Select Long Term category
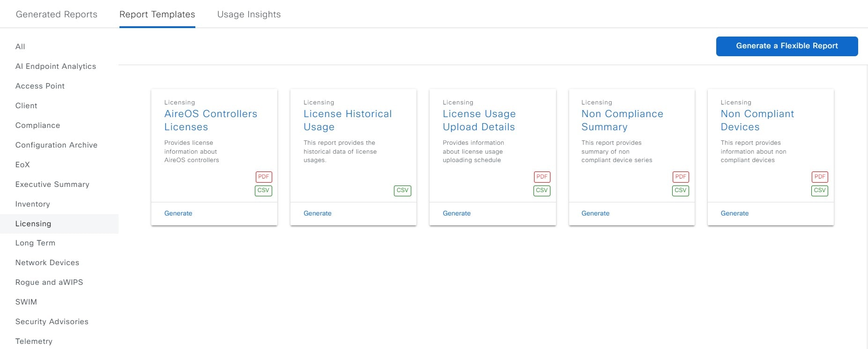The width and height of the screenshot is (868, 349). click(35, 243)
